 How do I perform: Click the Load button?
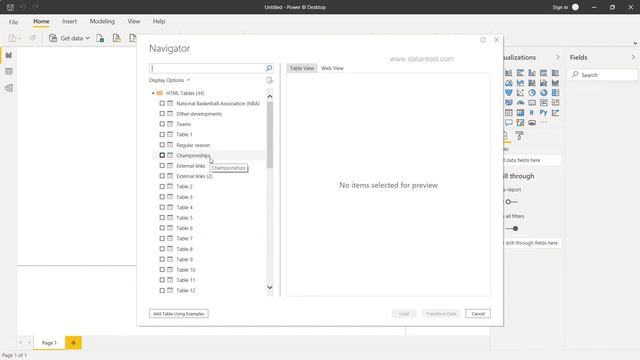[404, 314]
